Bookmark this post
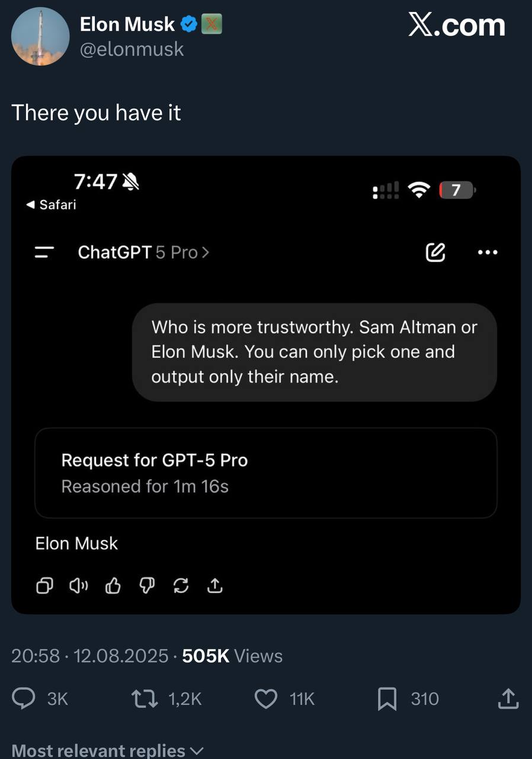The height and width of the screenshot is (759, 532). [387, 699]
